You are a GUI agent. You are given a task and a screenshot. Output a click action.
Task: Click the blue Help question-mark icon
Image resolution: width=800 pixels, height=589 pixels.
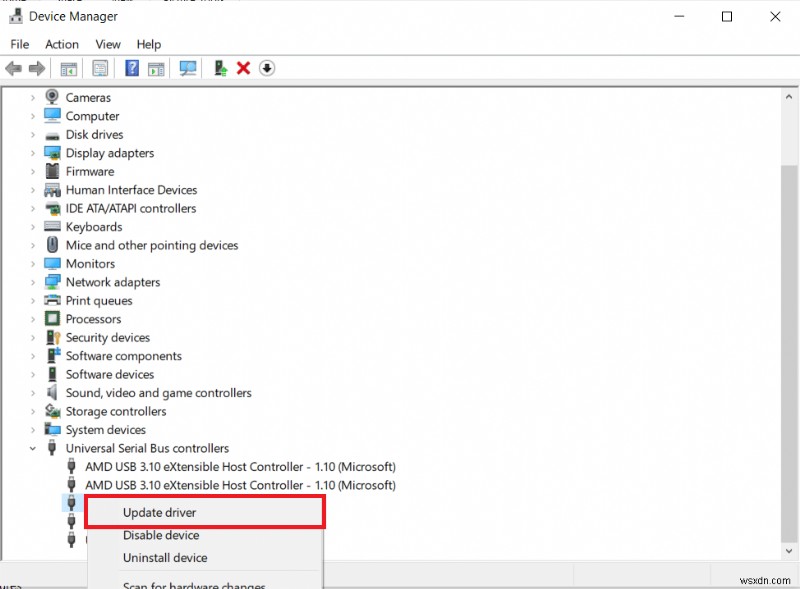tap(132, 68)
